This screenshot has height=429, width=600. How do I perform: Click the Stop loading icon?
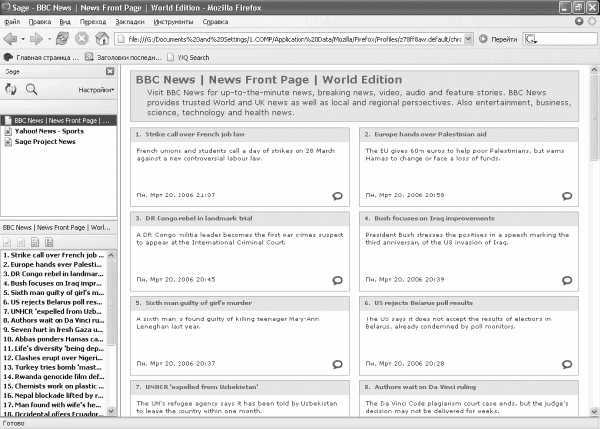point(81,39)
